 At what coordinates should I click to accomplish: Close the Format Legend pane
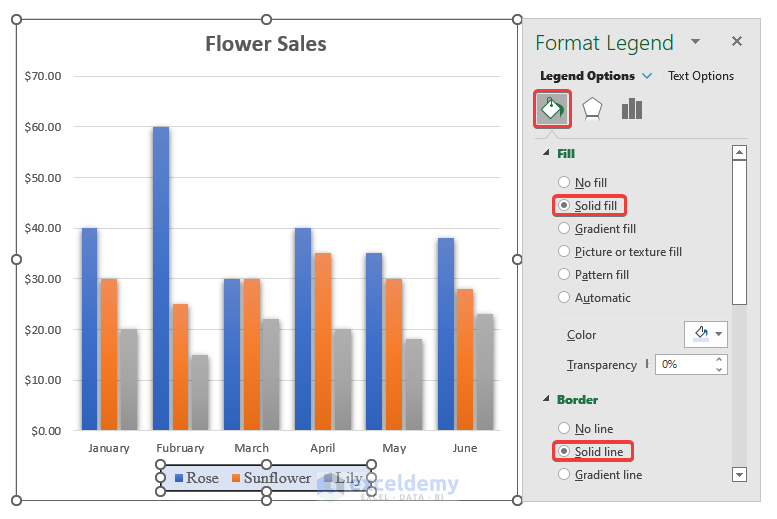pos(737,42)
